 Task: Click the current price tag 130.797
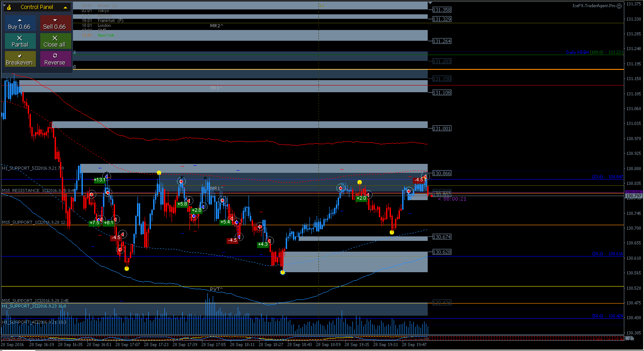click(x=634, y=196)
